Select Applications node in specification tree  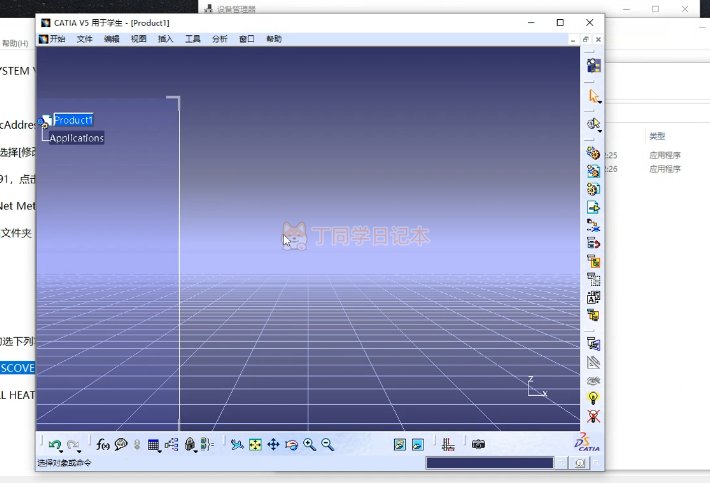[76, 138]
